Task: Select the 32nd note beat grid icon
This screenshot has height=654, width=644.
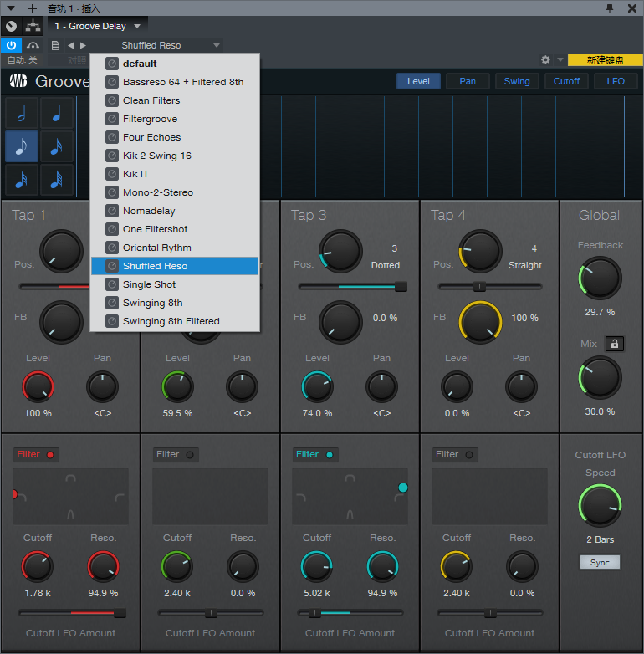Action: (x=22, y=180)
